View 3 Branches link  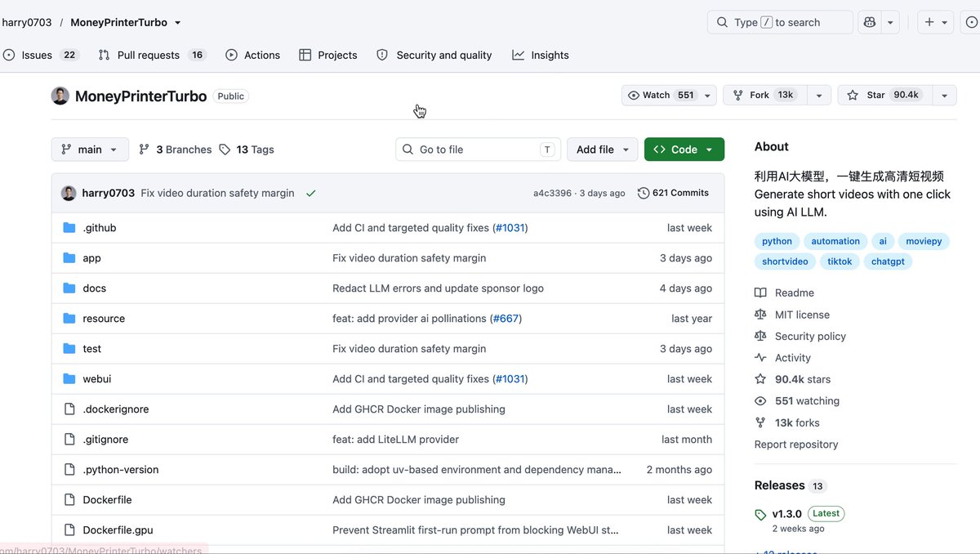click(x=175, y=150)
